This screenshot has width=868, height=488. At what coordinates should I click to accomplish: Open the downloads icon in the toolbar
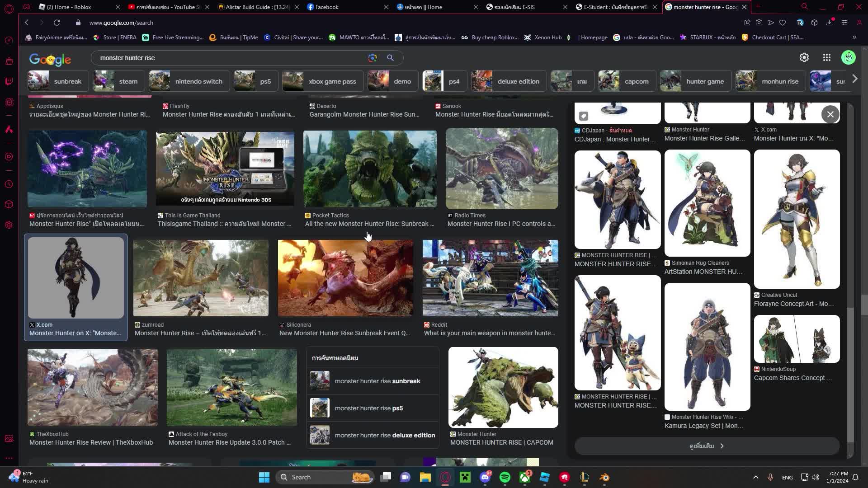pos(829,23)
